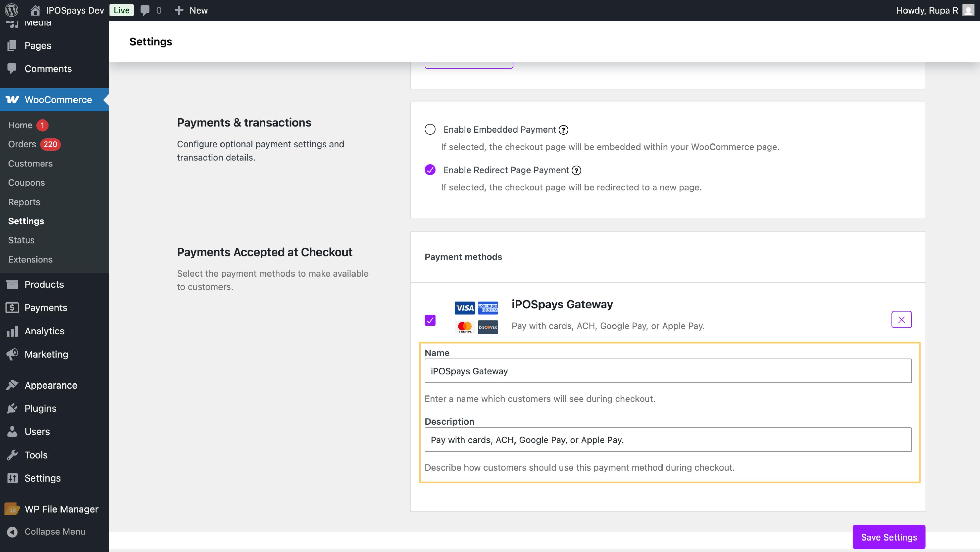Uncheck the iPOSpays Gateway checkbox

430,320
